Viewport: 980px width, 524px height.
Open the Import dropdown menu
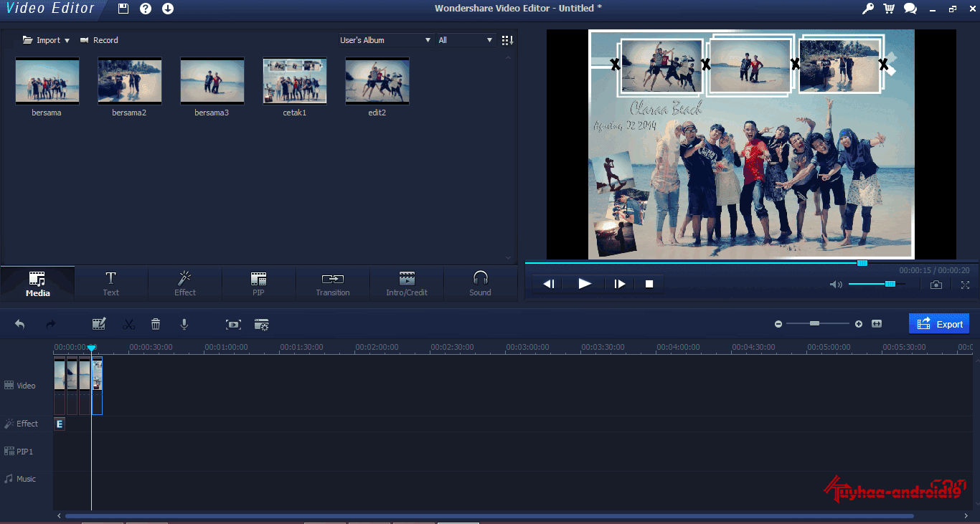47,40
